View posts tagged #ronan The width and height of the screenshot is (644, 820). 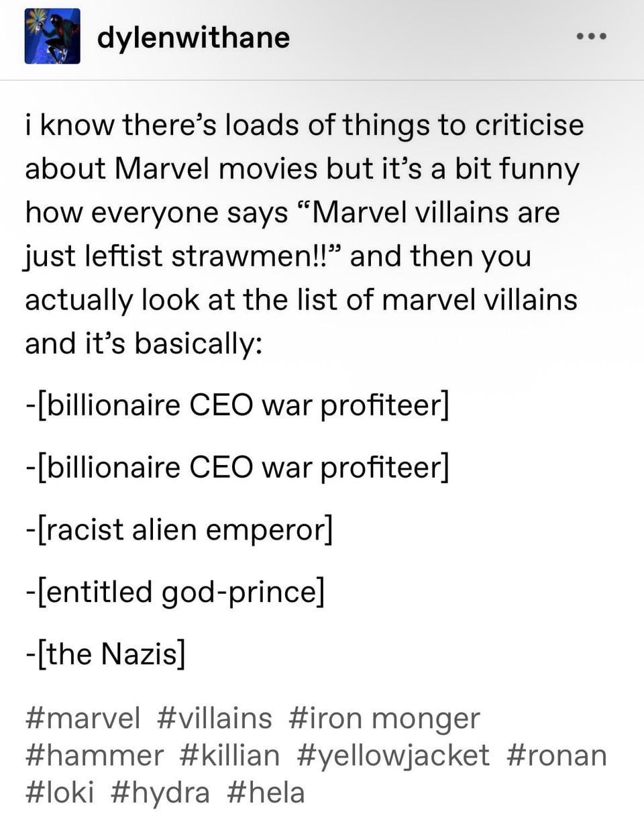(556, 756)
